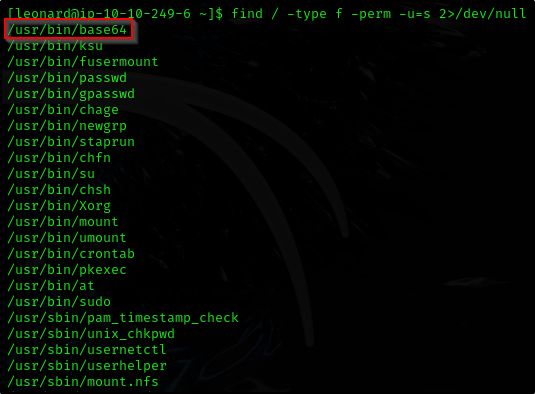Click the find command in the prompt

[x=379, y=14]
